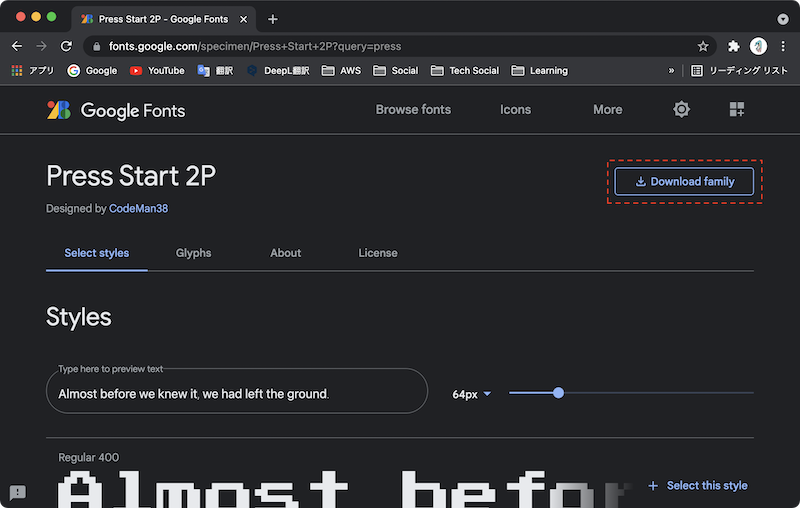Screen dimensions: 800x508
Task: Click the preview text input field
Action: (237, 391)
